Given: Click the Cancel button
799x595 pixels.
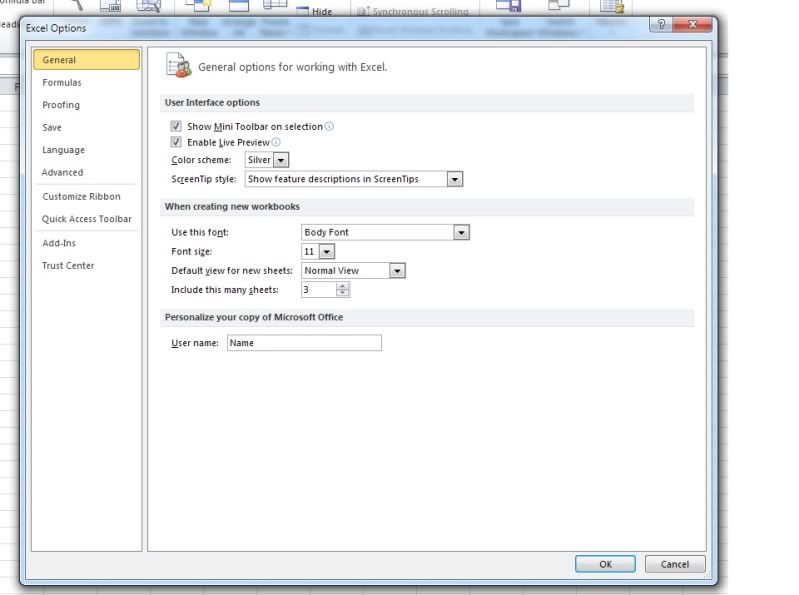Looking at the screenshot, I should (675, 564).
